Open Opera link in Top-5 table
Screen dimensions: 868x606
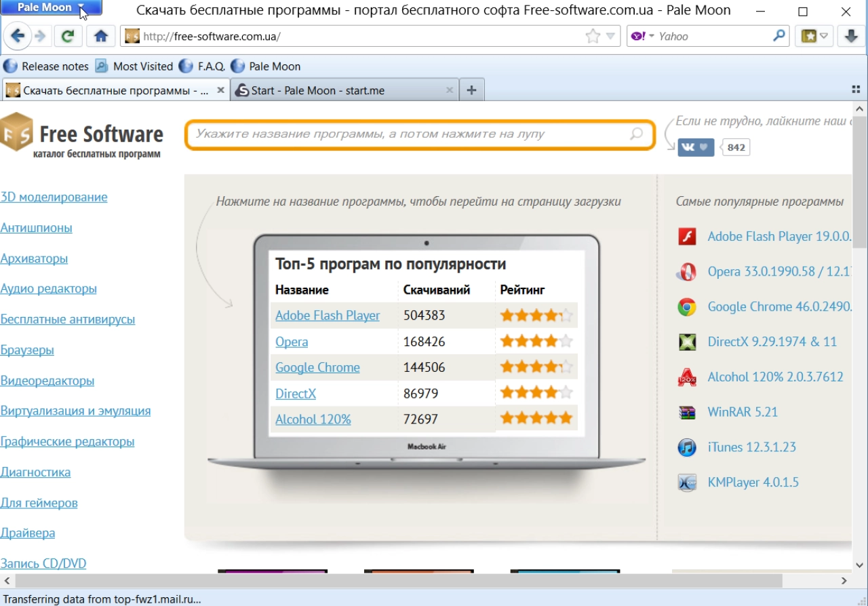(x=292, y=342)
